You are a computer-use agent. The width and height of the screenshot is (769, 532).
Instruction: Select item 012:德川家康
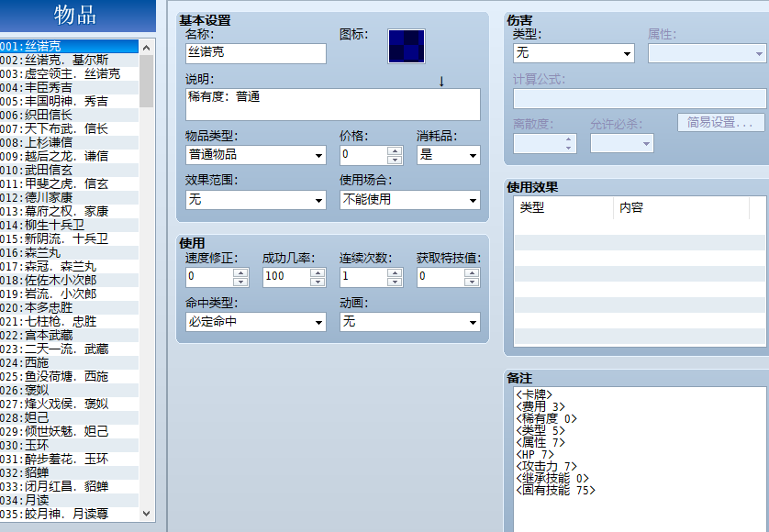pyautogui.click(x=69, y=197)
